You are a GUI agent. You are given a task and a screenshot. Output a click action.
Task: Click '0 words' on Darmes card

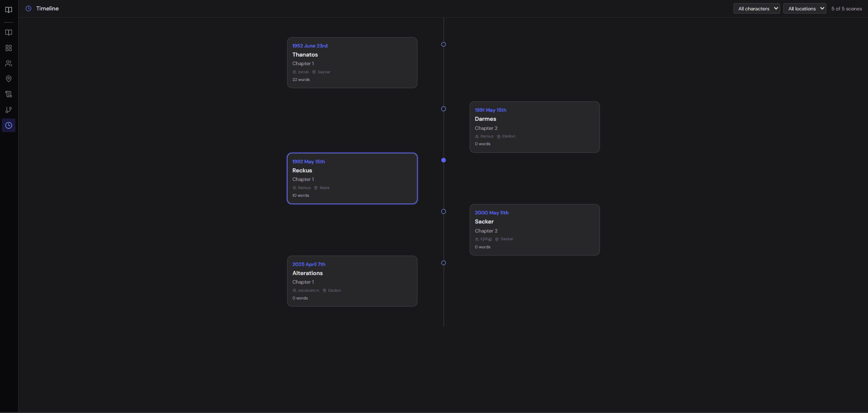coord(483,144)
